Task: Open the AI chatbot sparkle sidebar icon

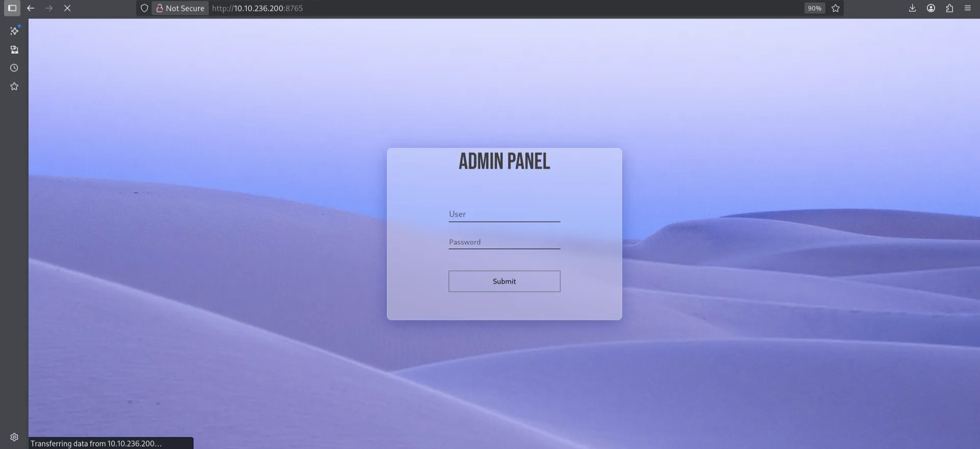Action: (x=14, y=31)
